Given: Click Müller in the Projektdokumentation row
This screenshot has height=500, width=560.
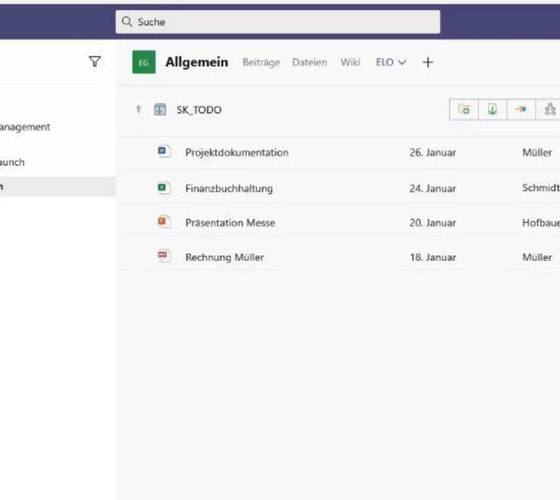Looking at the screenshot, I should (537, 152).
